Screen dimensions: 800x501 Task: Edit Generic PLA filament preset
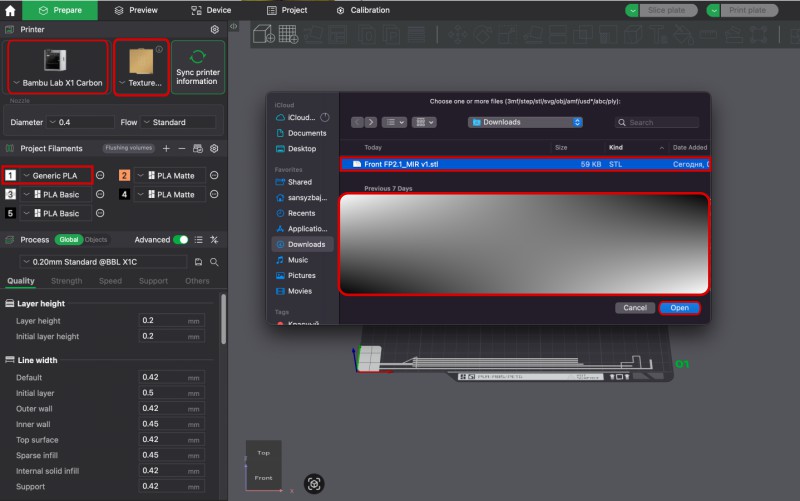point(101,175)
